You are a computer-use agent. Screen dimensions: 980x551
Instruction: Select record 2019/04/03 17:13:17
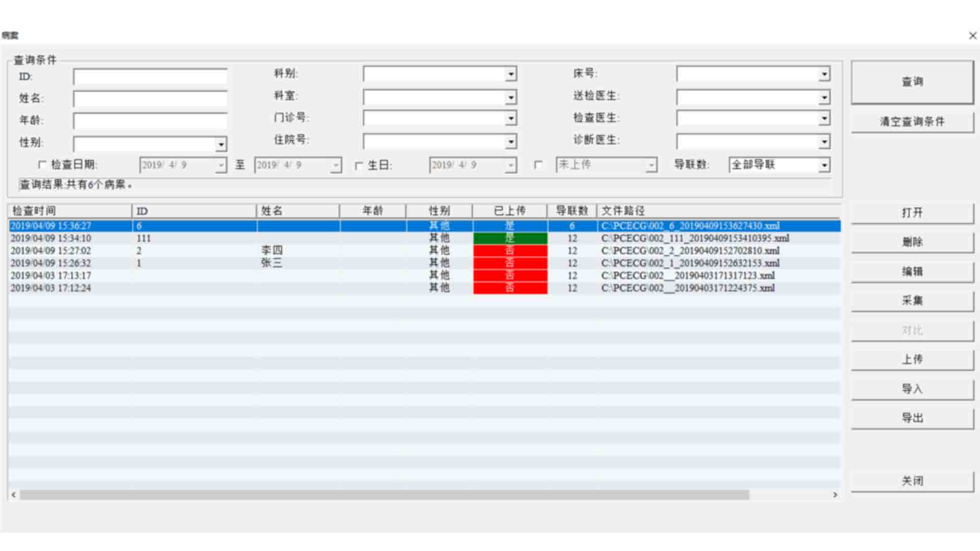point(424,275)
